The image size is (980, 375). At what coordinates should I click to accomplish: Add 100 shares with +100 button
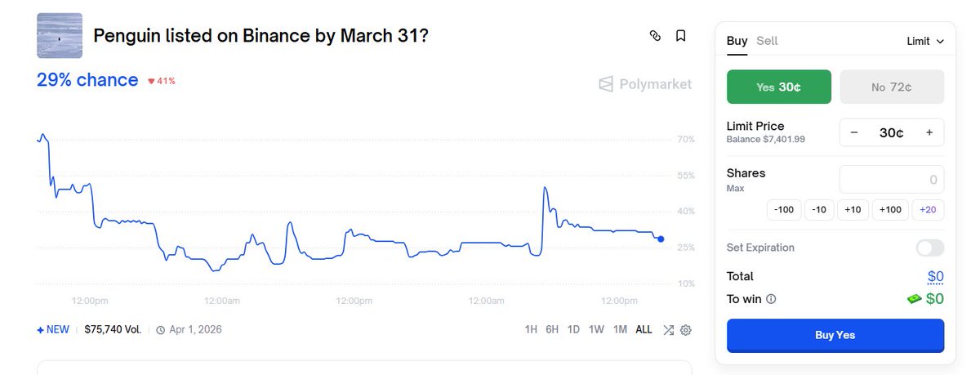pos(889,210)
